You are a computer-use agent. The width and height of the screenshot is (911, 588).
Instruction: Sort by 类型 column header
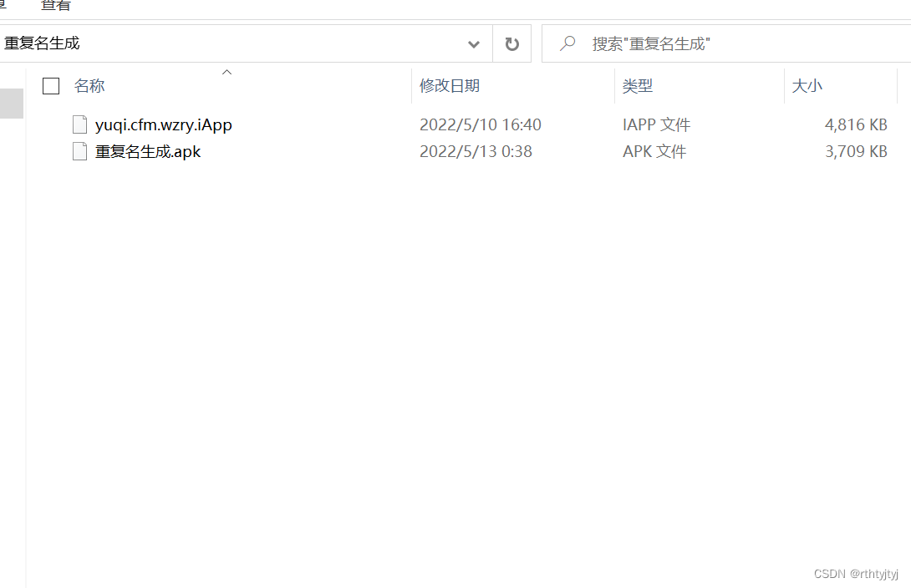point(638,86)
